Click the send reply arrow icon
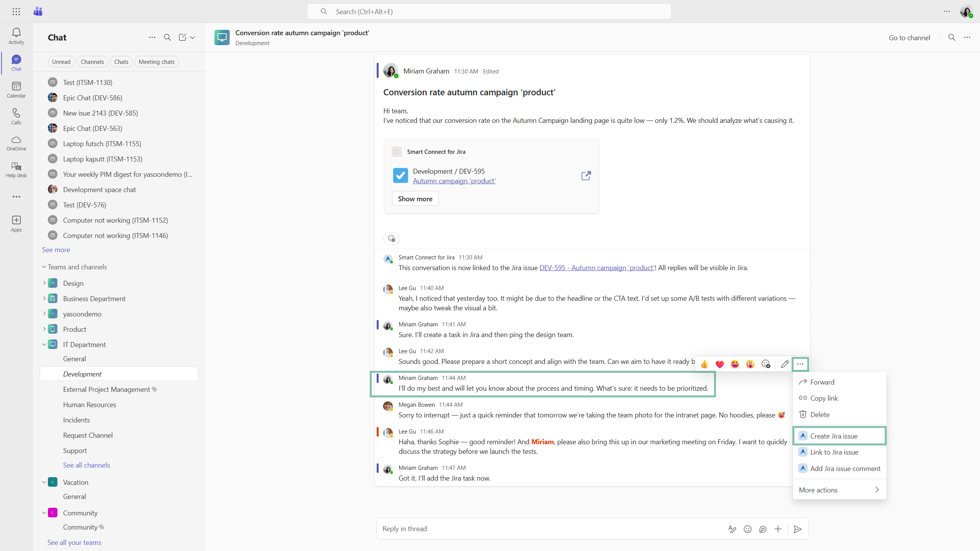980x551 pixels. (x=798, y=529)
